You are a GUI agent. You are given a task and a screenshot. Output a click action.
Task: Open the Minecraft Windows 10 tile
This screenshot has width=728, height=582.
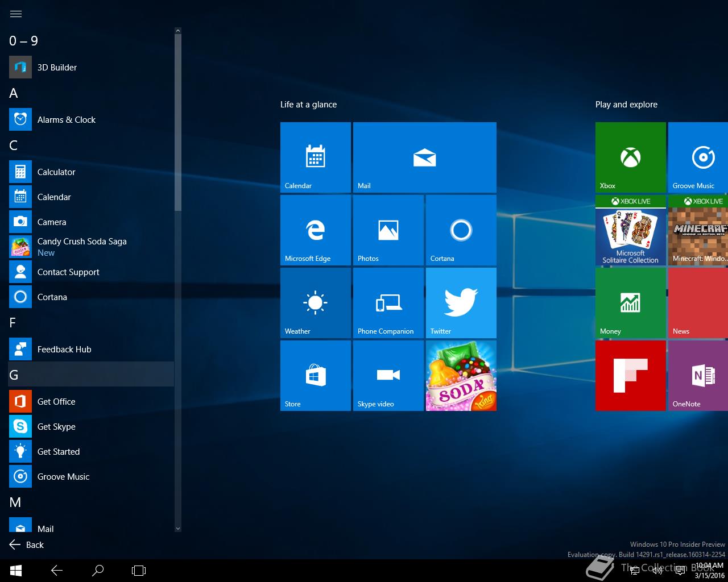click(698, 230)
